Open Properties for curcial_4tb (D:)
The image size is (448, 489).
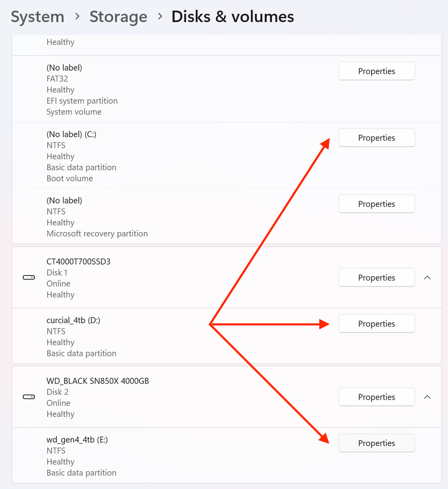click(376, 323)
